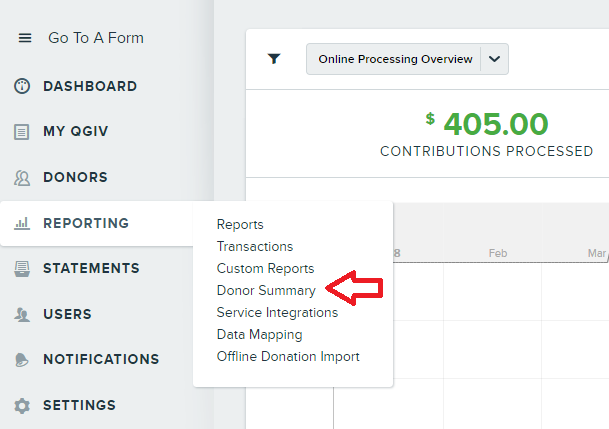Open the SETTINGS section
609x429 pixels.
(80, 405)
